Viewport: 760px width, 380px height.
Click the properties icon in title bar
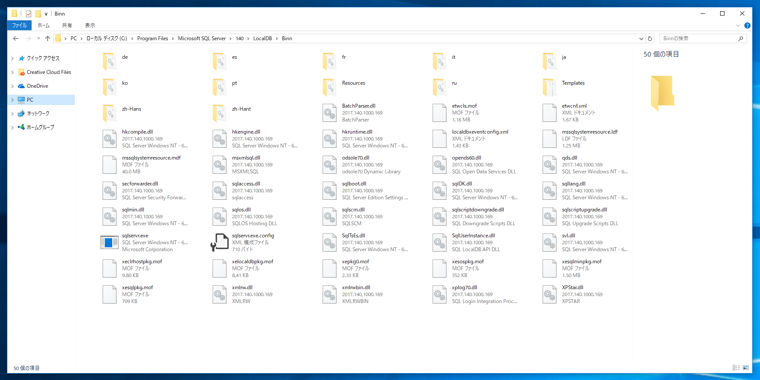[29, 14]
